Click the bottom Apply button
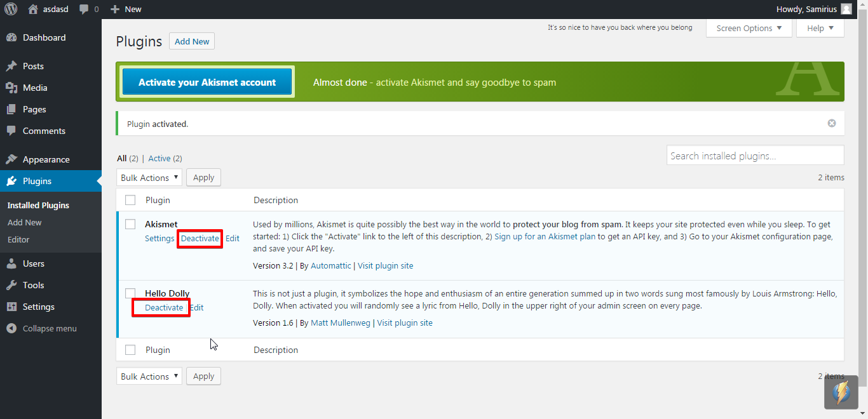 point(203,376)
